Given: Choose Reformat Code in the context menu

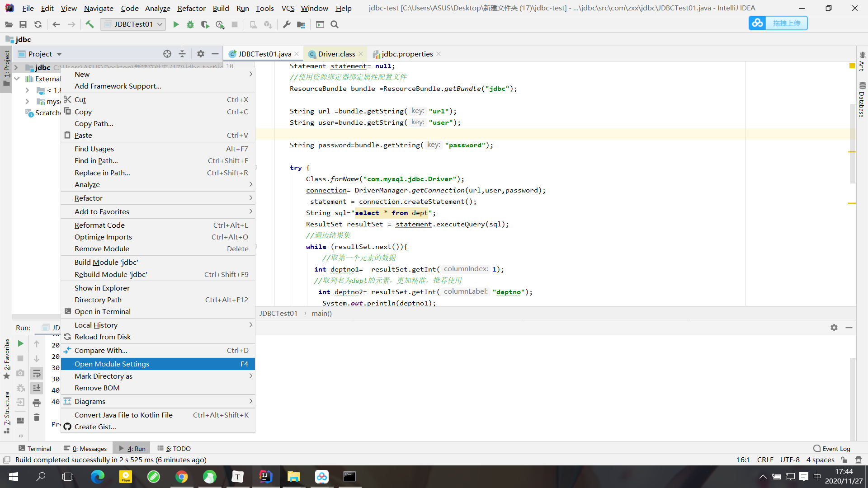Looking at the screenshot, I should pyautogui.click(x=158, y=225).
